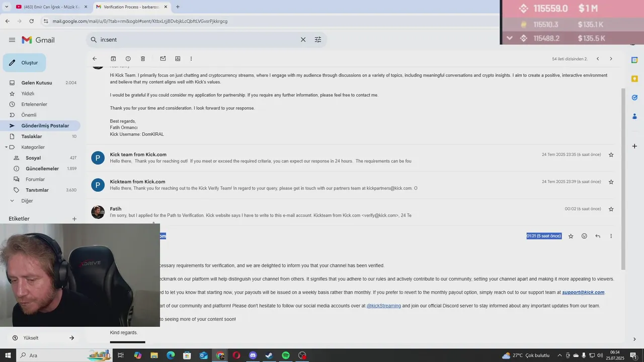The height and width of the screenshot is (362, 644).
Task: Create new label with plus icon
Action: pos(74,219)
